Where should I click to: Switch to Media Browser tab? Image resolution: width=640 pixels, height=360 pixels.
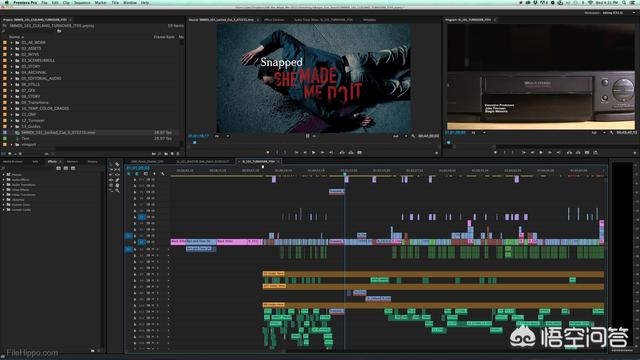(x=12, y=162)
